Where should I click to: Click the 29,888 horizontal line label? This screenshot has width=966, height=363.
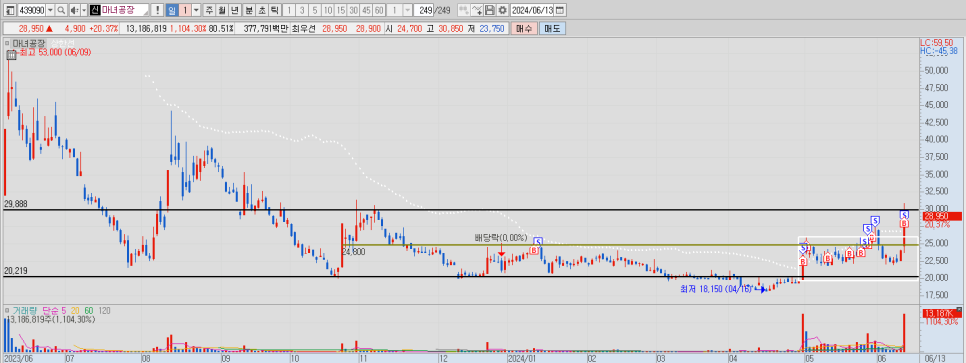(16, 203)
